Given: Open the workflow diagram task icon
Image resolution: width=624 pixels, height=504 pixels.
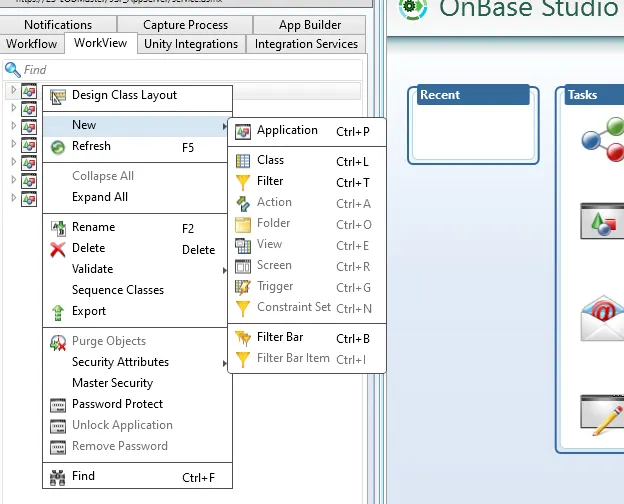Looking at the screenshot, I should (x=602, y=141).
